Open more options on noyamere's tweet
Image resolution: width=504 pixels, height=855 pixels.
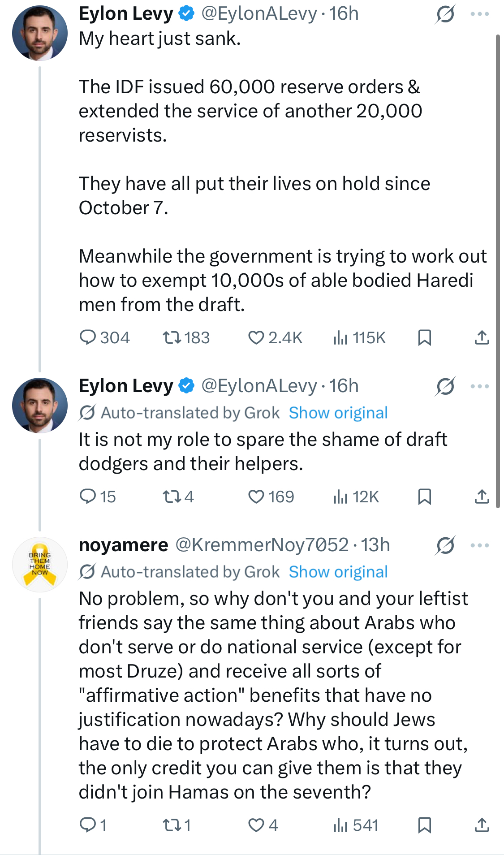click(x=480, y=545)
